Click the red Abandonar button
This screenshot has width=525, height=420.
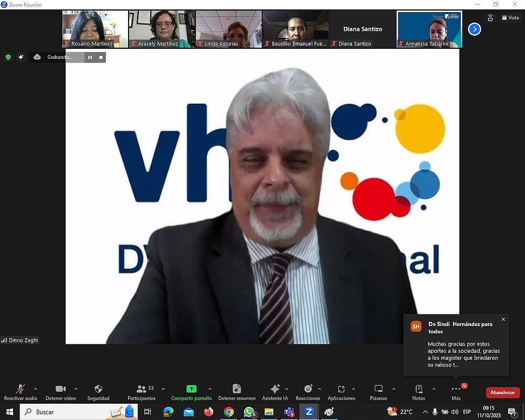pyautogui.click(x=502, y=393)
